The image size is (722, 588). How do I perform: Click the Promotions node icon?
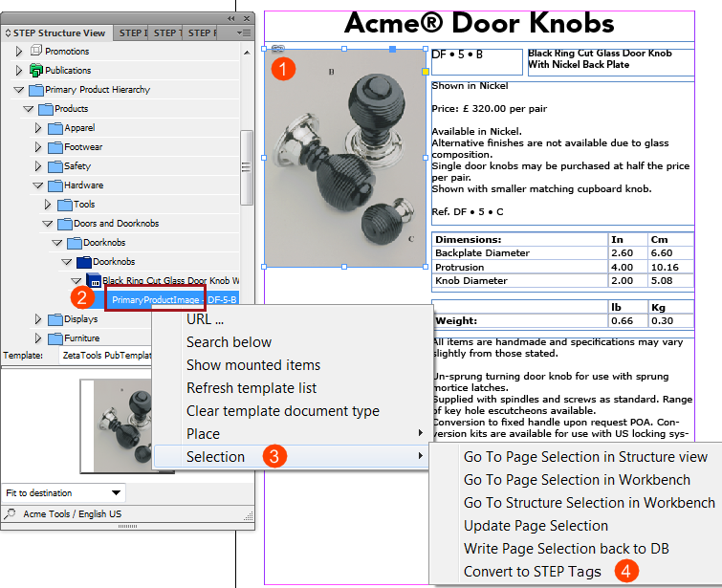(36, 50)
